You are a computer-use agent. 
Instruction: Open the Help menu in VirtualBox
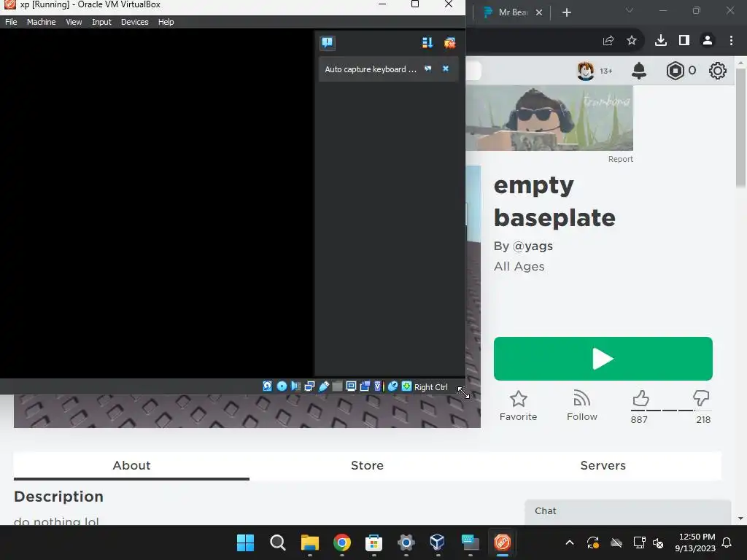166,22
